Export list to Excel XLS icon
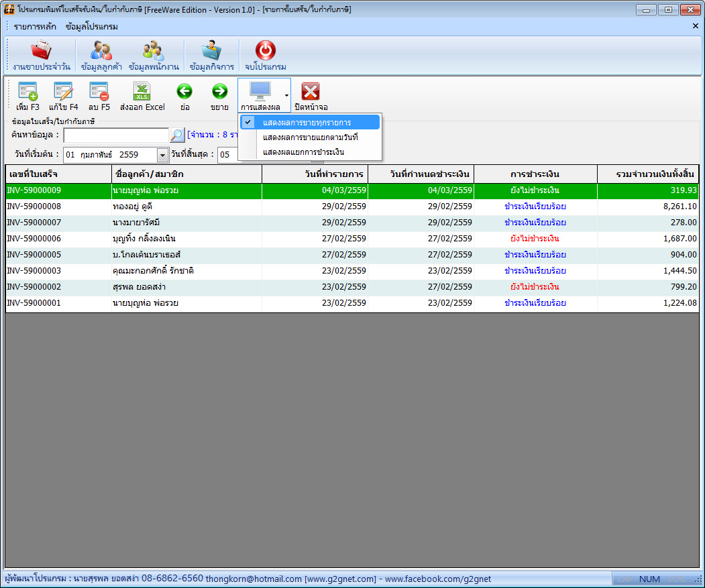This screenshot has width=705, height=588. (x=142, y=91)
